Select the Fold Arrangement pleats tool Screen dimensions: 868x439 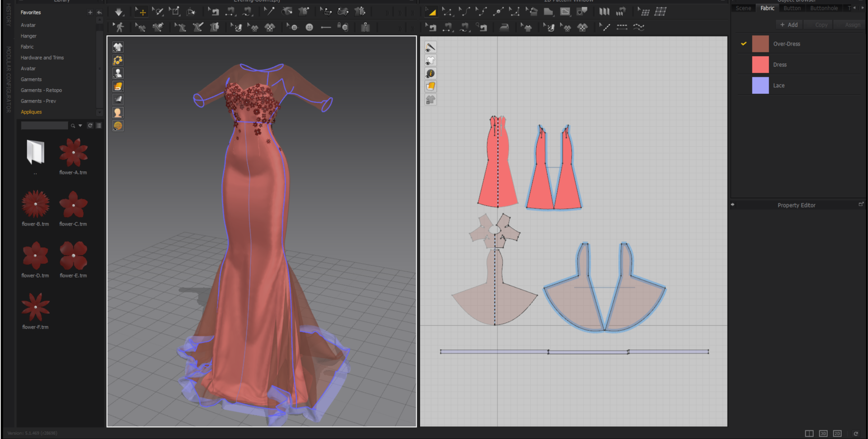(x=604, y=12)
